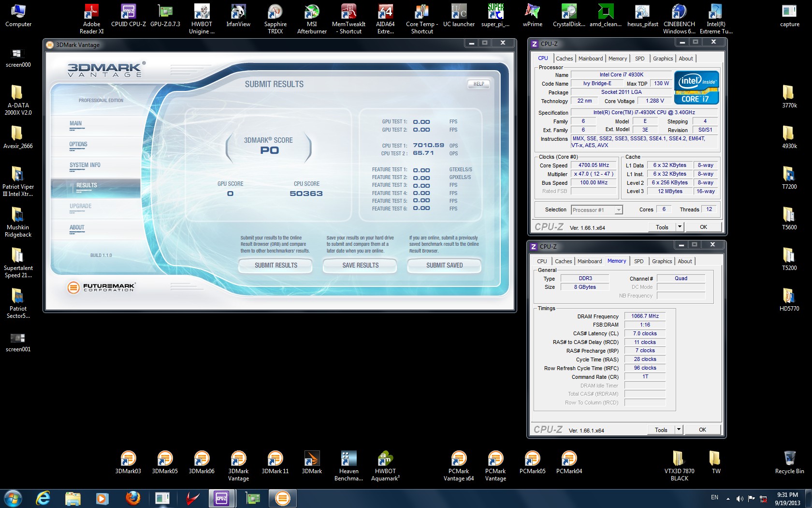Screen dimensions: 812x508
Task: Launch GPU-Z 0.7.3 desktop icon
Action: coord(165,15)
